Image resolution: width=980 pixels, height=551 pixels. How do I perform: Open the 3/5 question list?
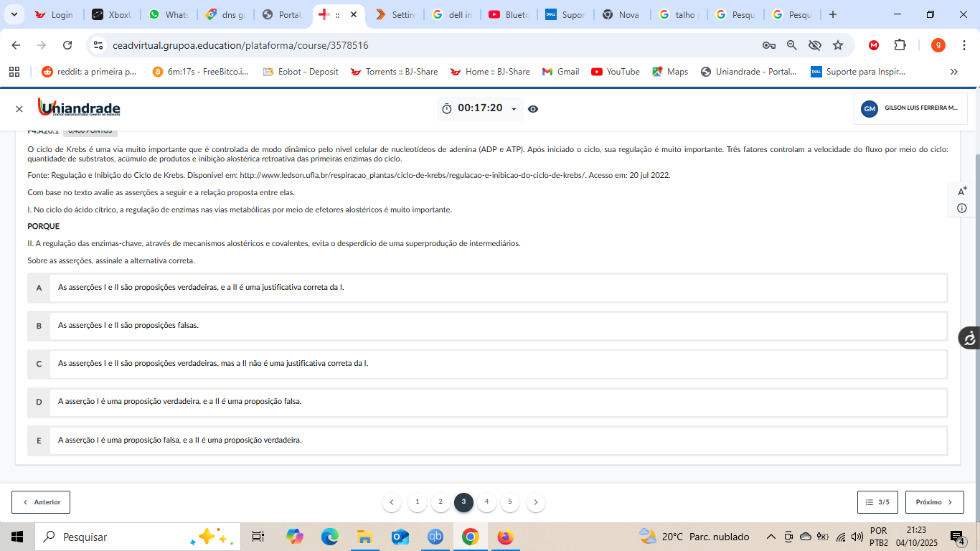tap(877, 502)
